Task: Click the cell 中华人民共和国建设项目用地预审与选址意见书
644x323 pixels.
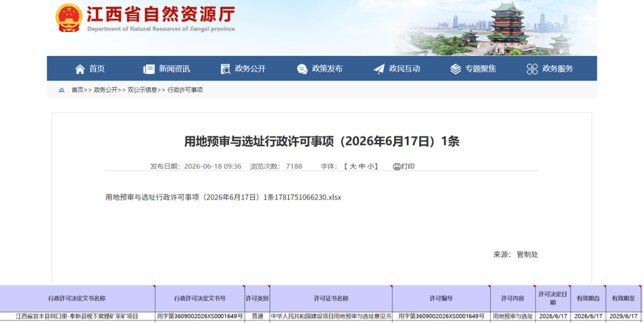Action: tap(331, 317)
